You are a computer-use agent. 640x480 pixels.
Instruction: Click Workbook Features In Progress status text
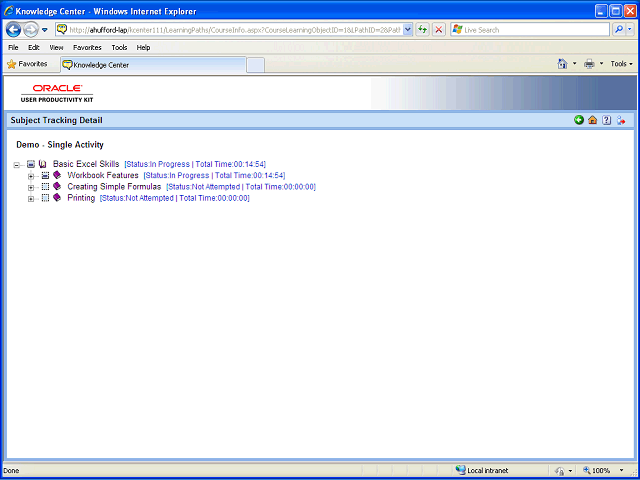214,176
